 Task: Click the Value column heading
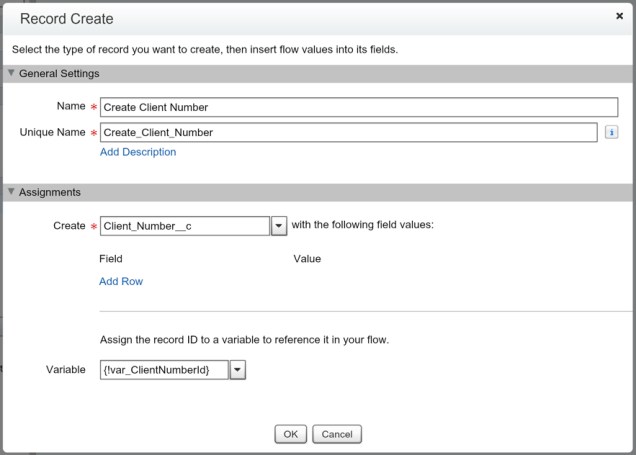pos(307,258)
